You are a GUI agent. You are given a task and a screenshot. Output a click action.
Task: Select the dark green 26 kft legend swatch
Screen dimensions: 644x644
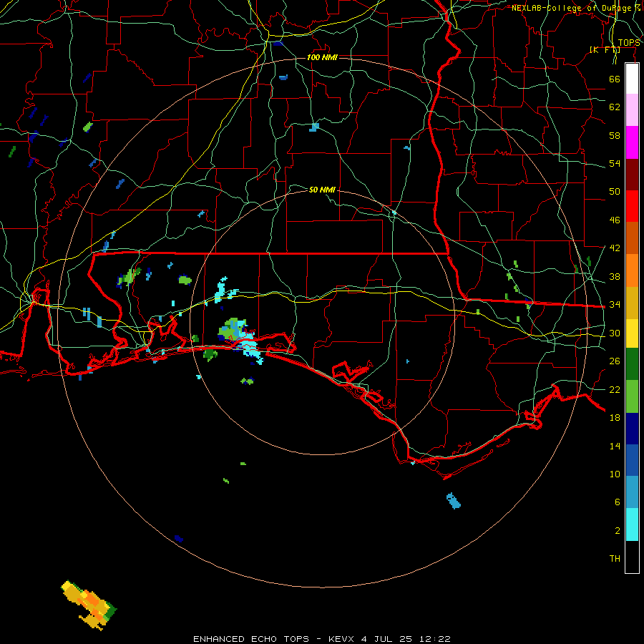point(632,364)
